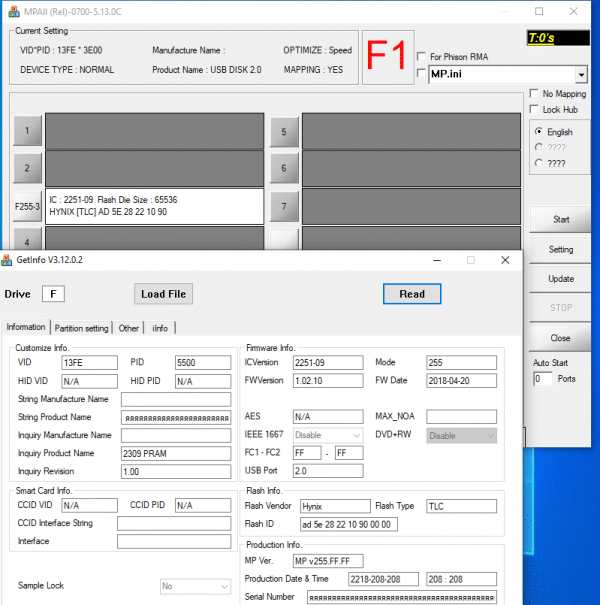
Task: Click port button 1
Action: click(27, 131)
